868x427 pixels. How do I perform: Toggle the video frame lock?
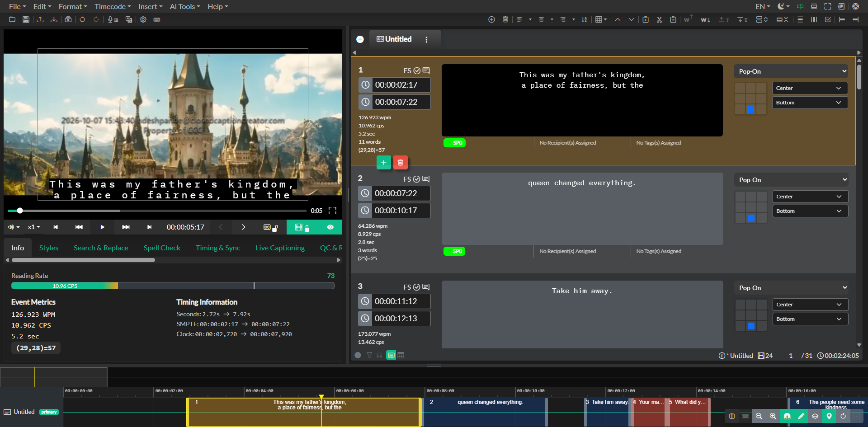point(302,227)
